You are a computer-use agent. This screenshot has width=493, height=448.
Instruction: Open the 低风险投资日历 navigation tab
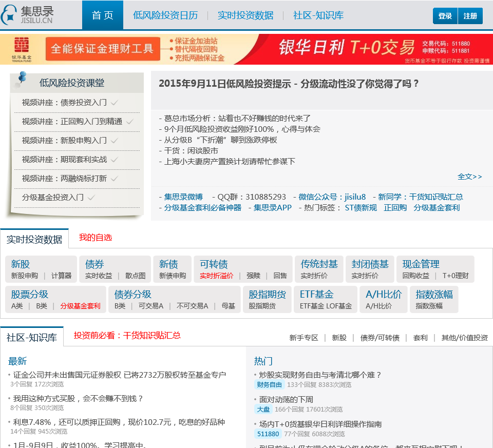click(165, 15)
